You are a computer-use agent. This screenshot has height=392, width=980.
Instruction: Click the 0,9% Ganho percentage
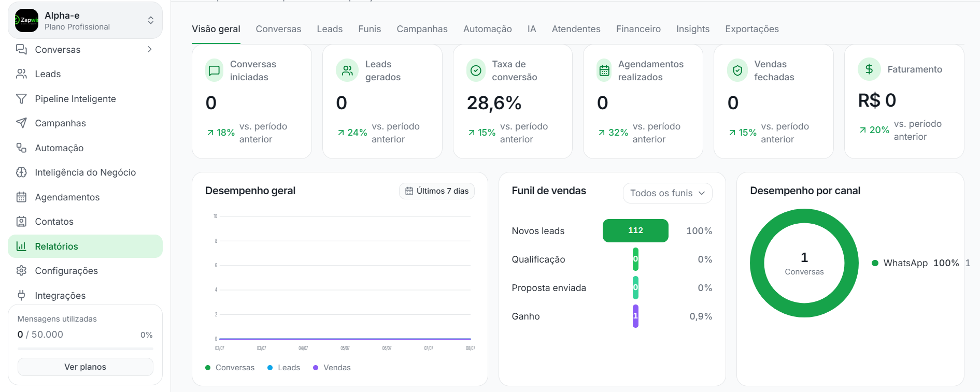[x=701, y=316]
